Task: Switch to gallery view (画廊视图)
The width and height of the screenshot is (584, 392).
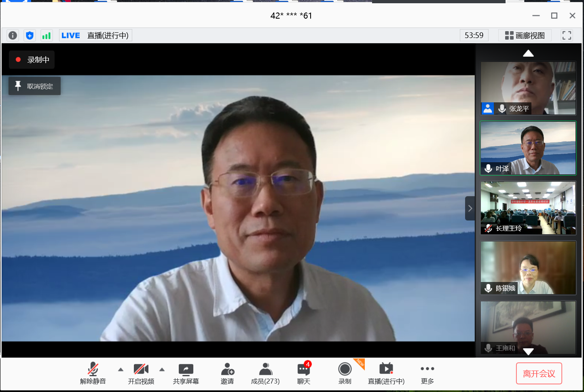Action: tap(525, 36)
